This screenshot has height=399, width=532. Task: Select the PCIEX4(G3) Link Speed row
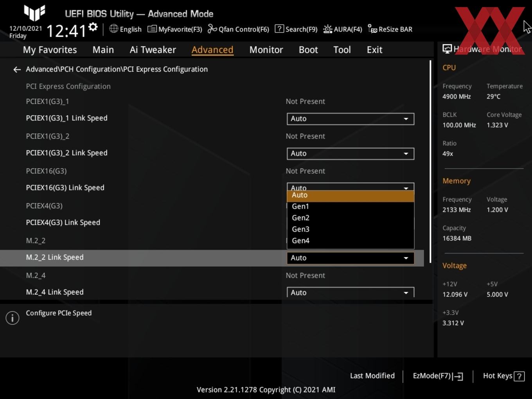212,223
